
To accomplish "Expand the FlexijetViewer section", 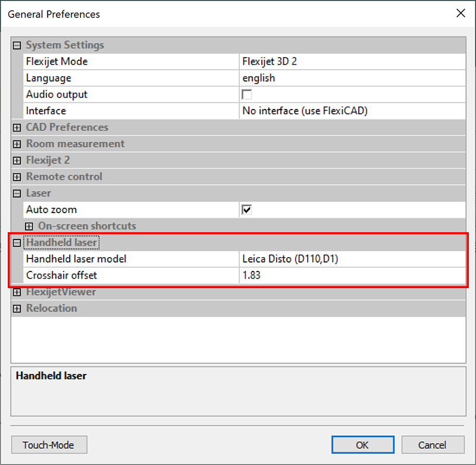I will (17, 292).
